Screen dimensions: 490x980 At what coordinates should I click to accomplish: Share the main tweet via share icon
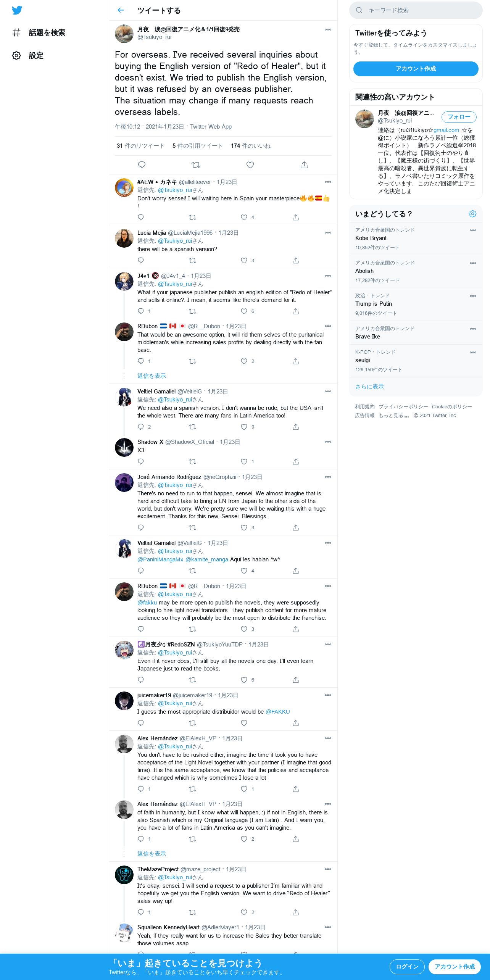click(304, 165)
